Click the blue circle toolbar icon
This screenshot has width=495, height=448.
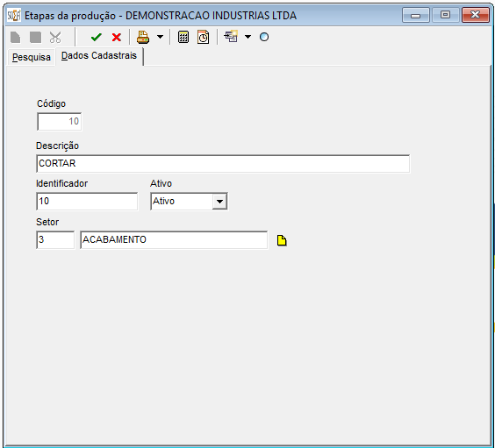click(x=264, y=37)
